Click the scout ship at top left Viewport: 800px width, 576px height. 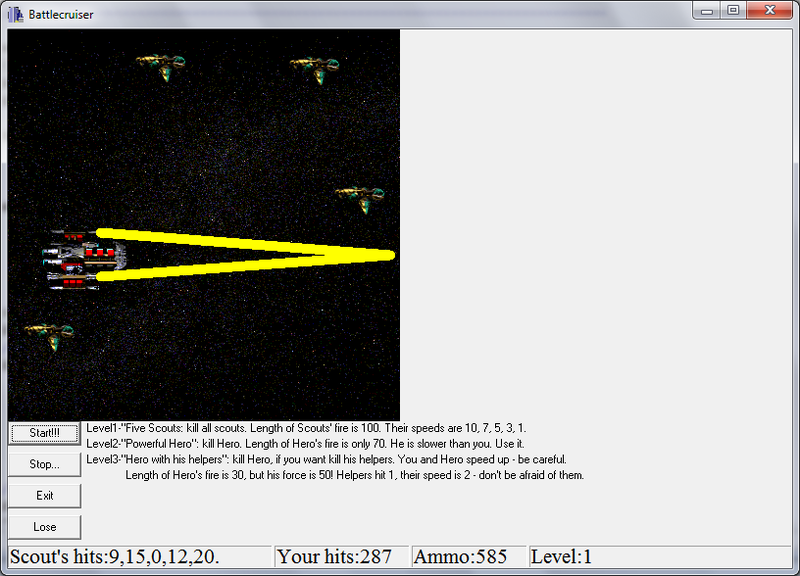tap(161, 68)
